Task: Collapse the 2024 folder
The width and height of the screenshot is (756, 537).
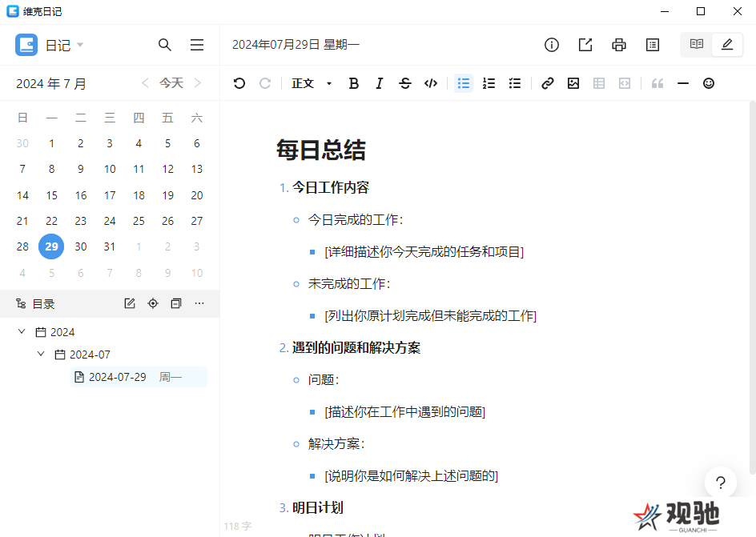Action: tap(22, 331)
